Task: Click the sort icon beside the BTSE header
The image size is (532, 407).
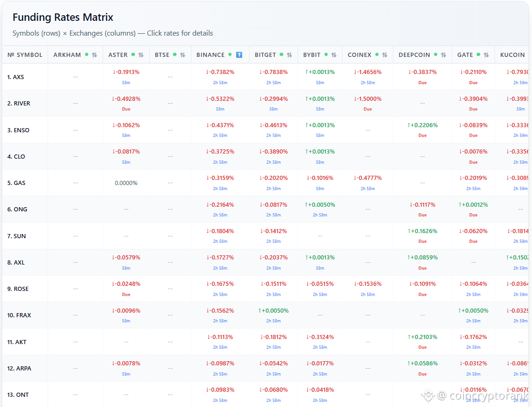Action: click(183, 55)
